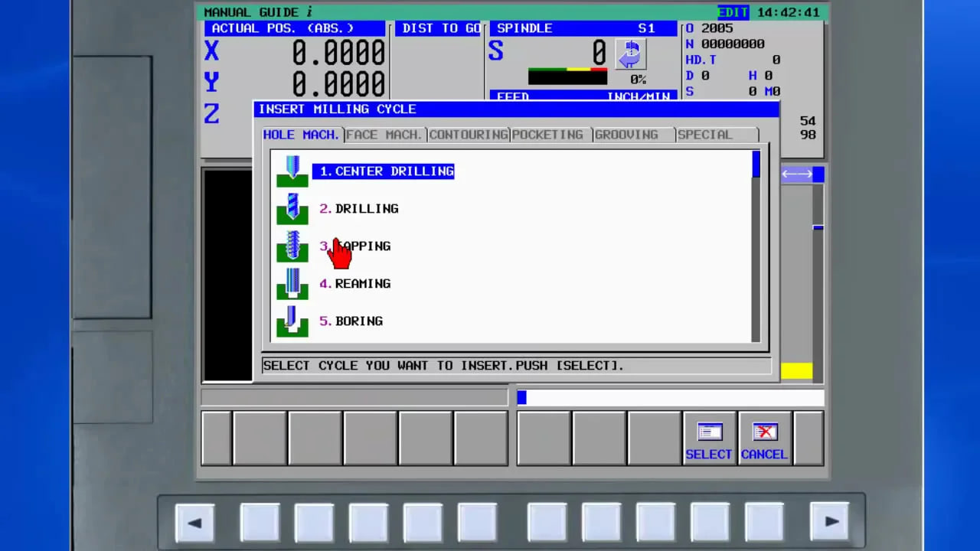980x551 pixels.
Task: Click the right arrow hardware key
Action: point(831,523)
